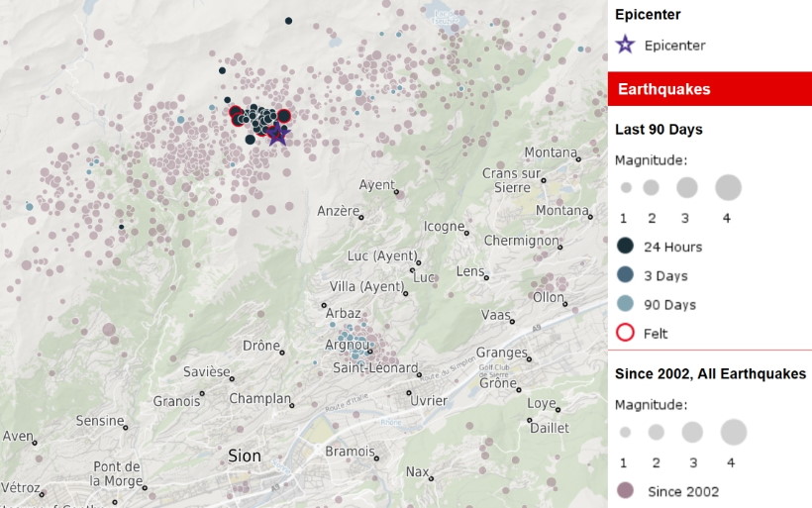Image resolution: width=812 pixels, height=508 pixels.
Task: Select the Saint-Léonard place label
Action: click(x=373, y=368)
